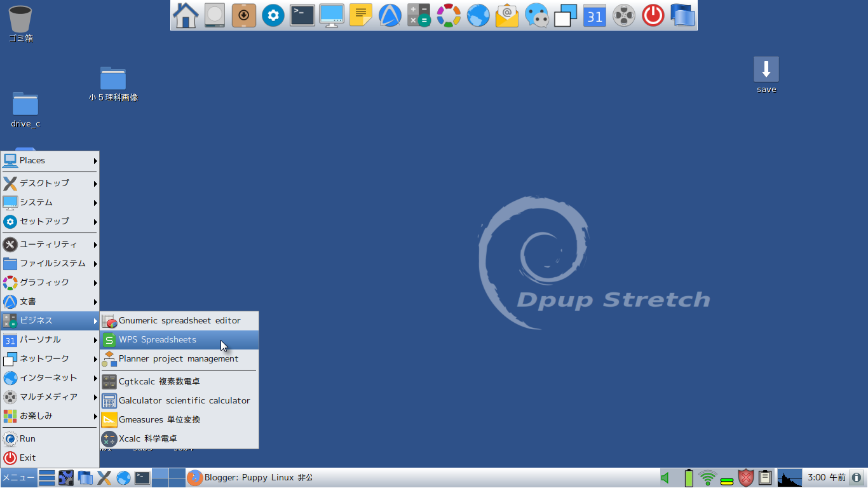Expand the セットアップ submenu
The width and height of the screenshot is (868, 488).
click(50, 222)
